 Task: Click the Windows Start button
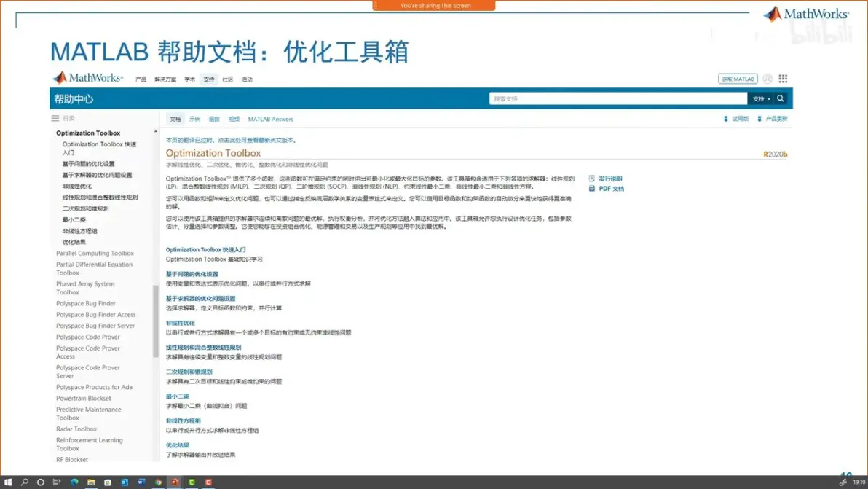coord(8,482)
